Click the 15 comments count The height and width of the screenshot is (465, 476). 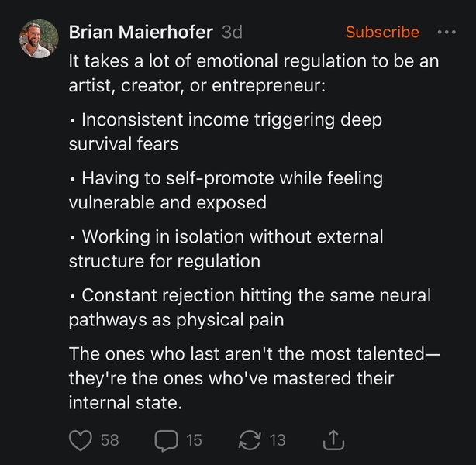(x=194, y=440)
